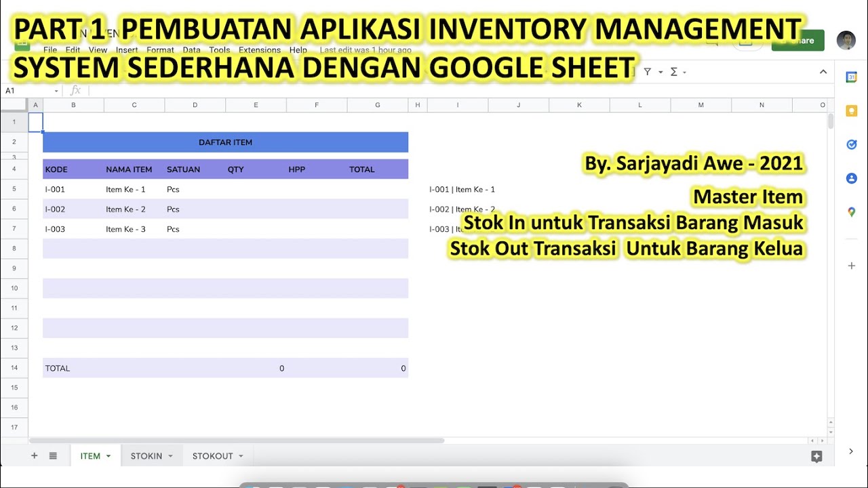Select the QTY total 0 in row 14

[x=256, y=368]
